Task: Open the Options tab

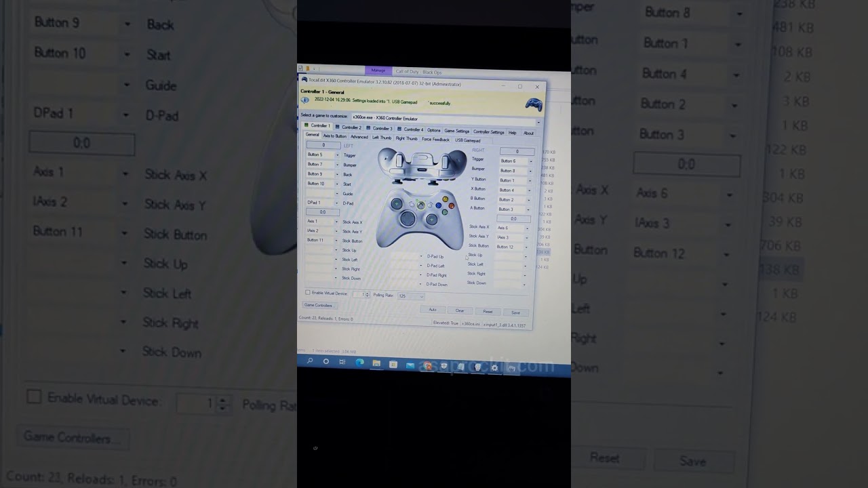Action: (x=434, y=129)
